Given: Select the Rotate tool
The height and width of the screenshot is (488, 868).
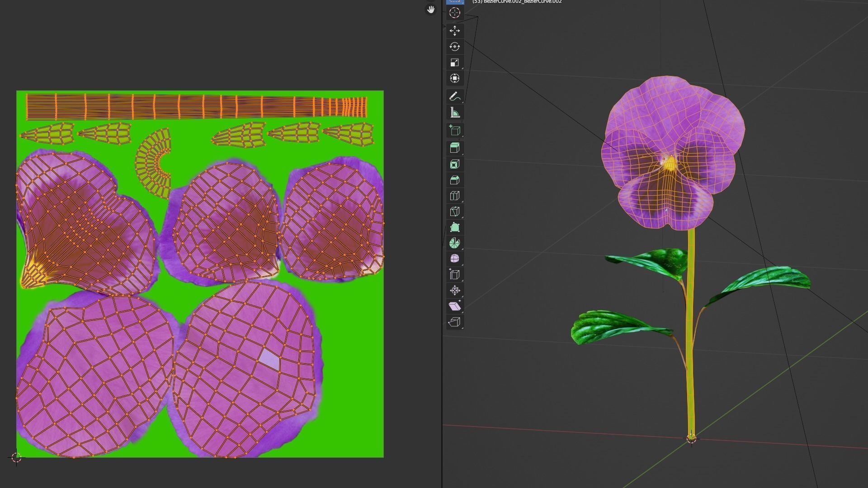Looking at the screenshot, I should [455, 47].
